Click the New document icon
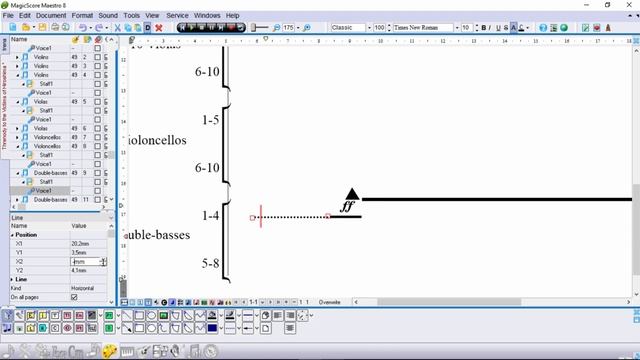 pyautogui.click(x=13, y=27)
